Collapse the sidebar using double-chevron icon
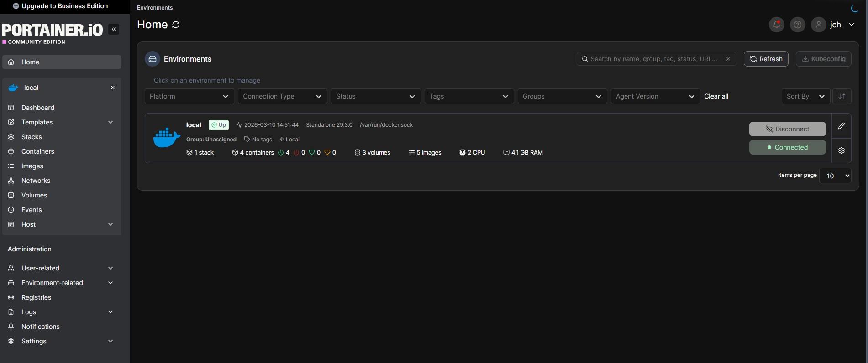The width and height of the screenshot is (868, 363). [114, 30]
